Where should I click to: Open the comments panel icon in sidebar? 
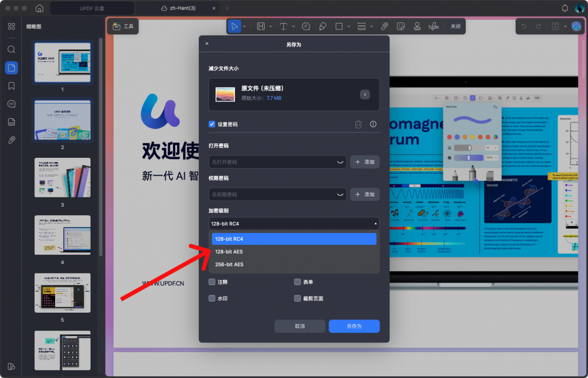[x=11, y=104]
